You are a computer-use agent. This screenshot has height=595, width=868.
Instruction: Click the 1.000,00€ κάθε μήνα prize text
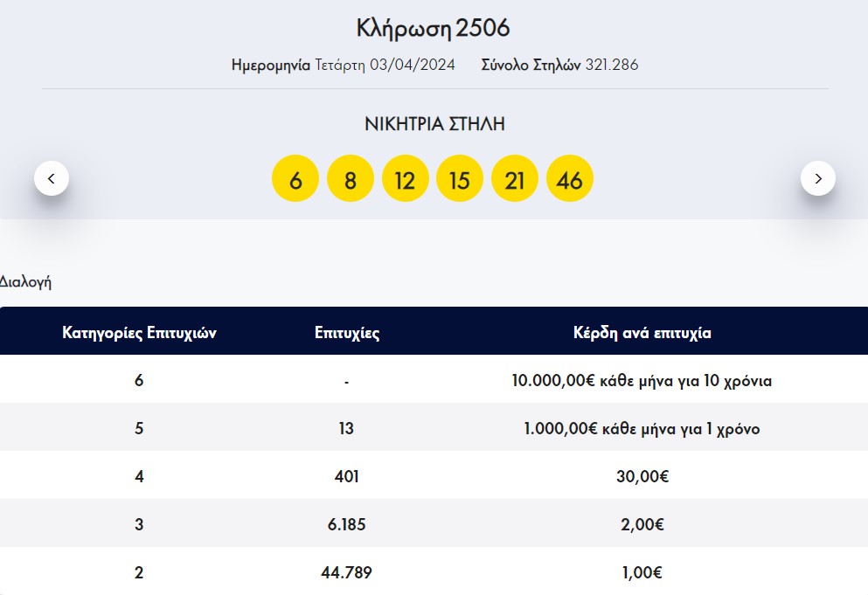pos(642,429)
